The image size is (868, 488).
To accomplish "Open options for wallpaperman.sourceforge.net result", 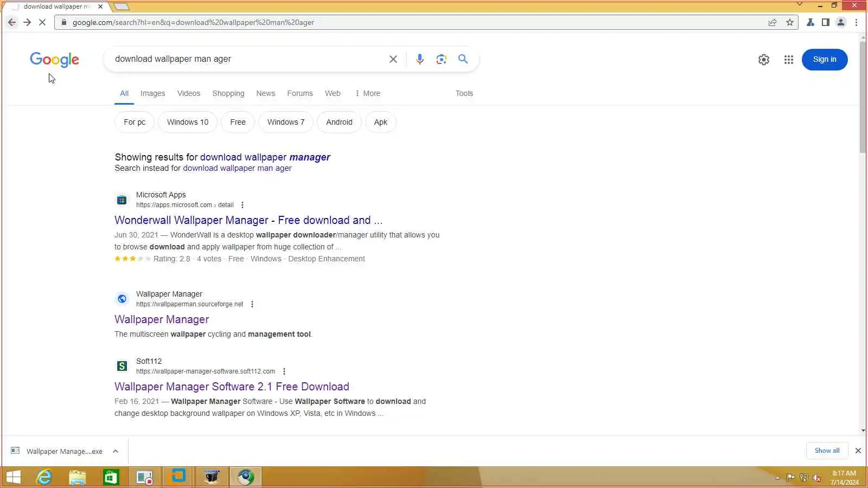I will (252, 304).
